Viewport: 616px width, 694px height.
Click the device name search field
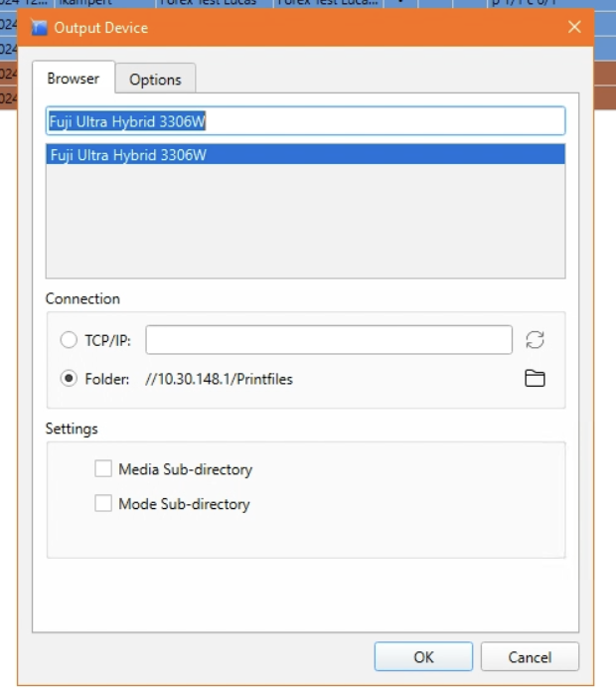(x=306, y=121)
